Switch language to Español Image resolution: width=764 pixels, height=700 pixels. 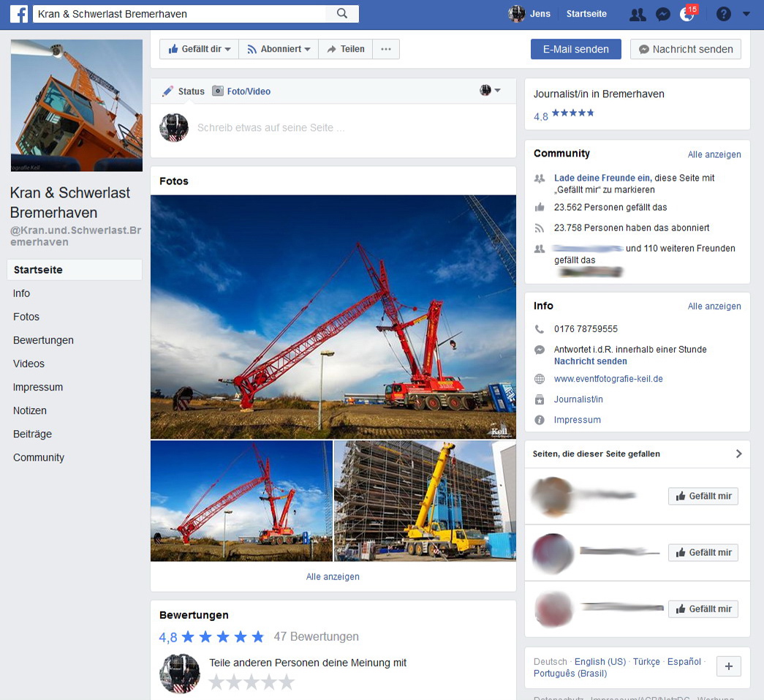click(684, 661)
